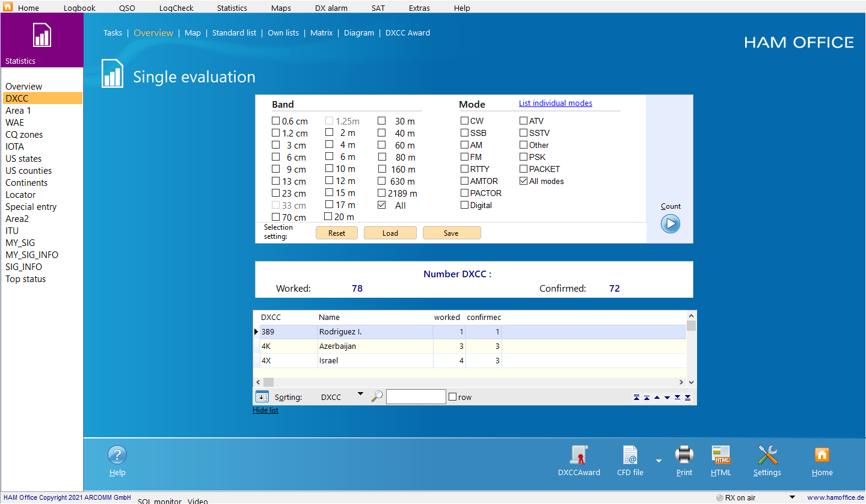Check the 70 cm band checkbox
The image size is (866, 504).
[x=275, y=217]
